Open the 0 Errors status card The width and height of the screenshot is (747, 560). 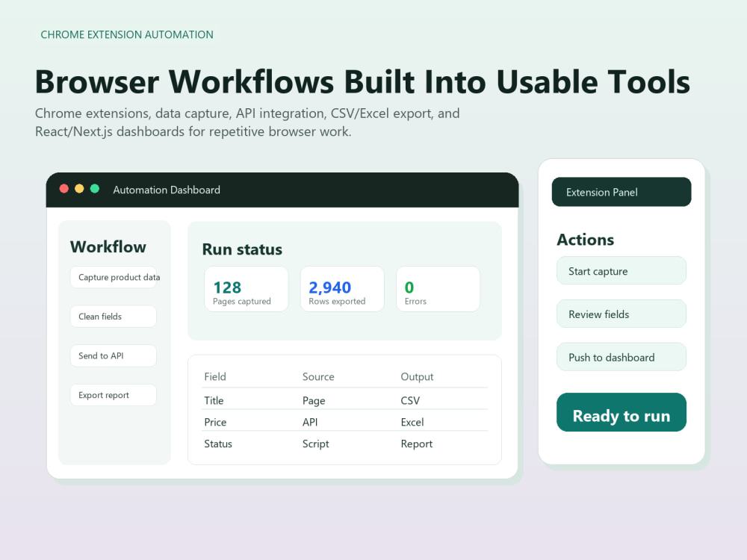pos(438,289)
